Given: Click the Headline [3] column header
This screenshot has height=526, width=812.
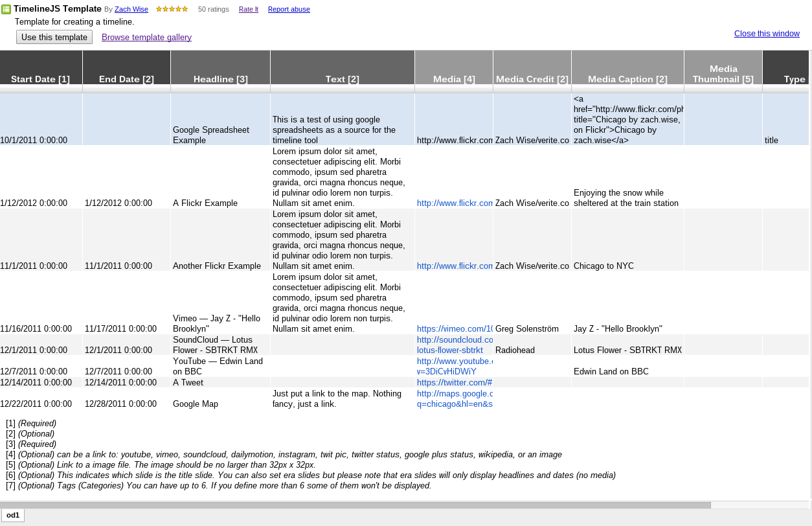Looking at the screenshot, I should 220,67.
